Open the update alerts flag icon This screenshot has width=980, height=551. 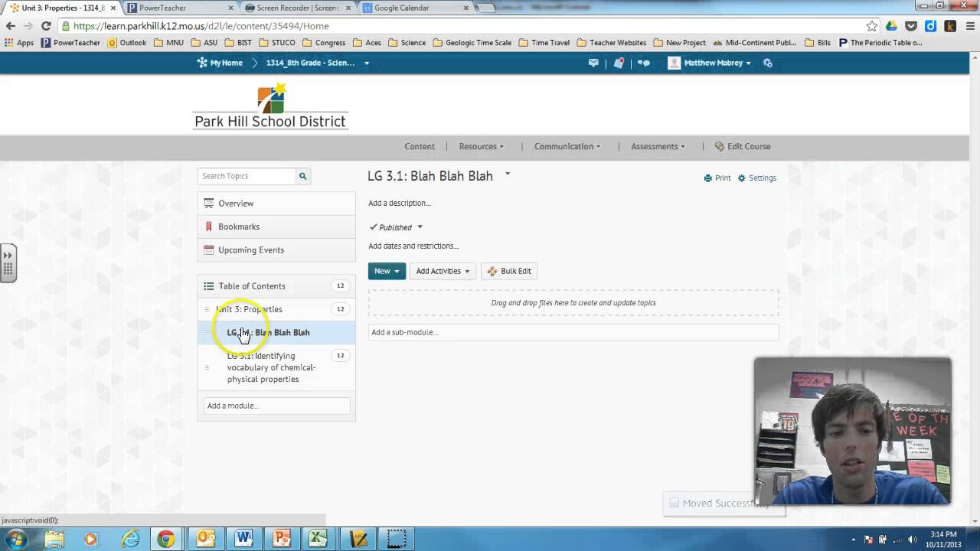coord(619,63)
